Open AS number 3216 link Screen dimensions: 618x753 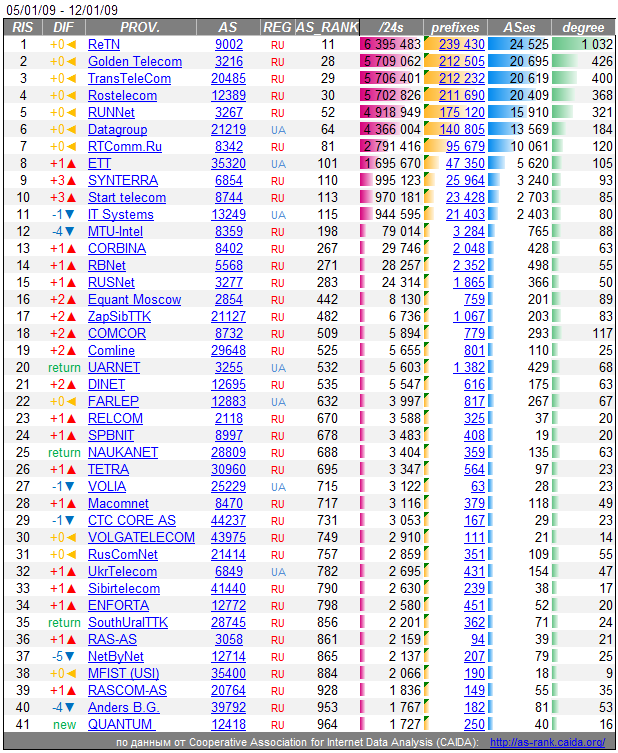click(229, 61)
